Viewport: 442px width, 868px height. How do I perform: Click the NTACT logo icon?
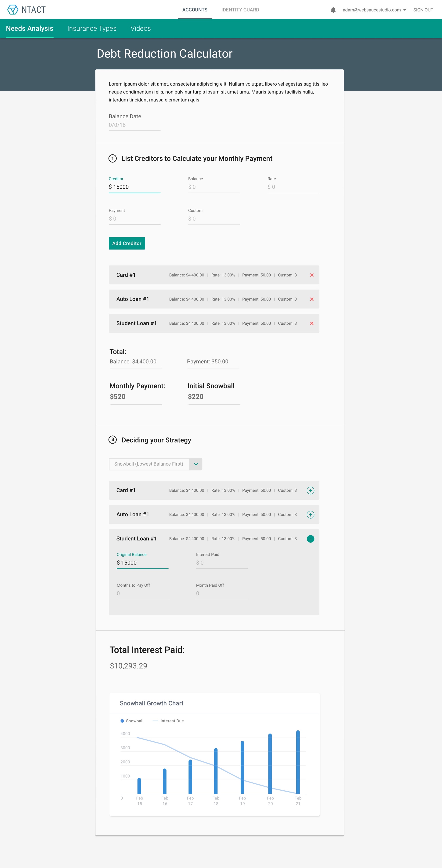click(13, 10)
